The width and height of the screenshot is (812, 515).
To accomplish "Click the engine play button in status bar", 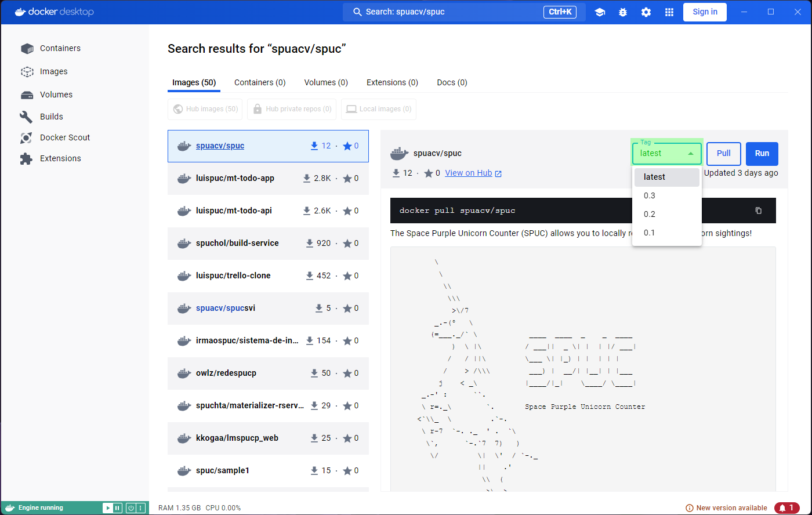I will [x=107, y=508].
